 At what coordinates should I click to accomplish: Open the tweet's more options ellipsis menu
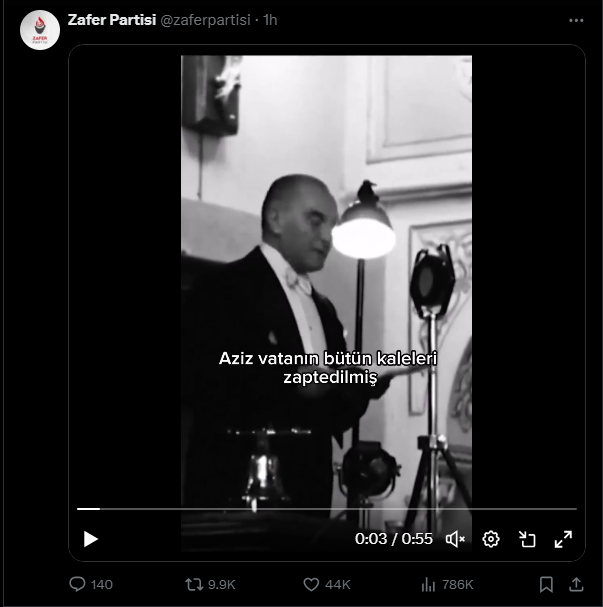pos(576,20)
